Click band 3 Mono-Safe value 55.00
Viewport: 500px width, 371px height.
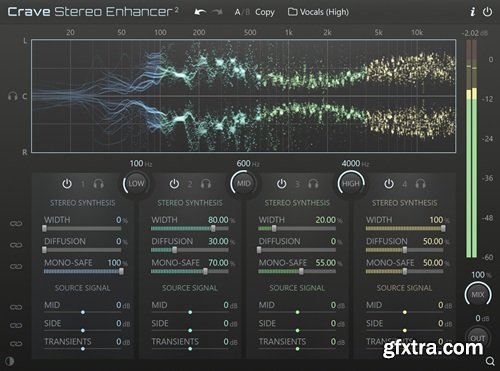coord(326,263)
